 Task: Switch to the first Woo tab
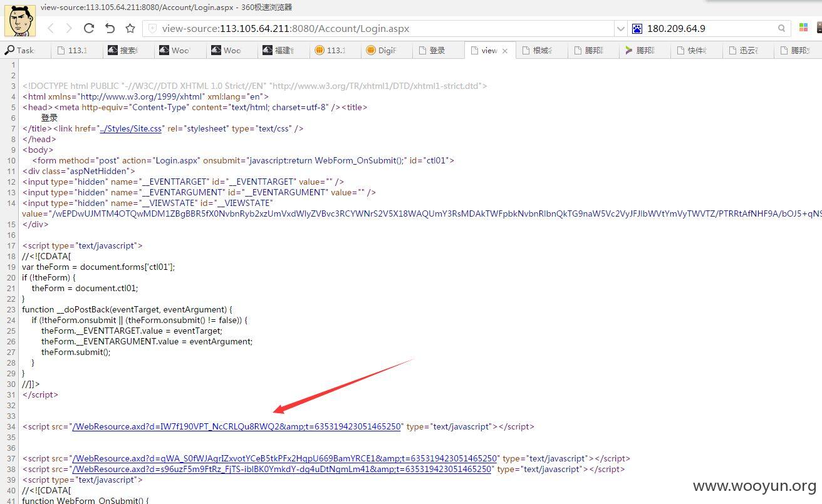point(179,50)
